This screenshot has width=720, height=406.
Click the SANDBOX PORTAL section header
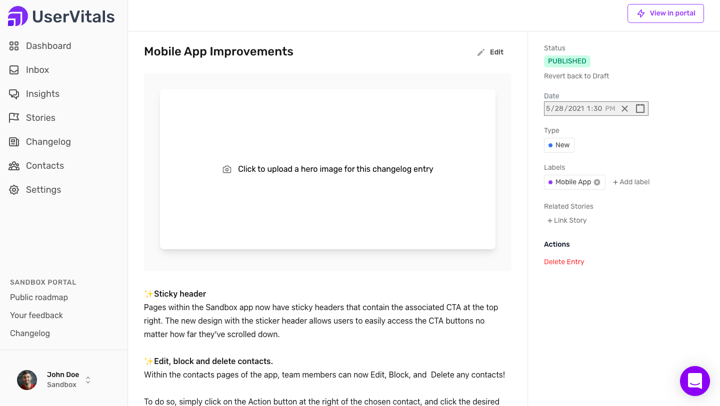(x=43, y=282)
